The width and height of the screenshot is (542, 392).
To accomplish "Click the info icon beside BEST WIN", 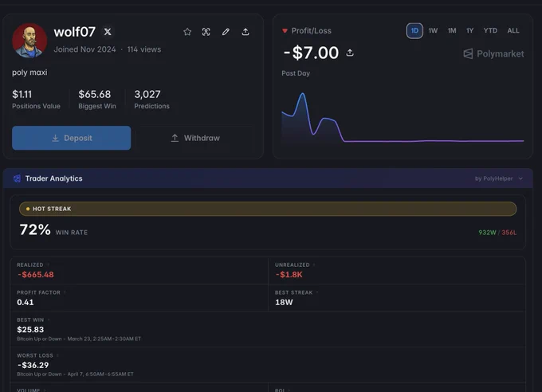I will [x=49, y=319].
